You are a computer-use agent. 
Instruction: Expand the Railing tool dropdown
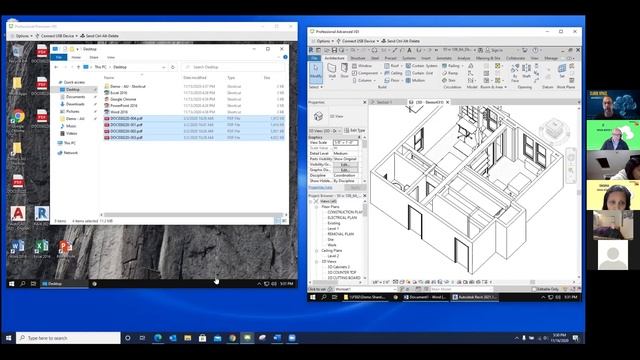pos(462,66)
